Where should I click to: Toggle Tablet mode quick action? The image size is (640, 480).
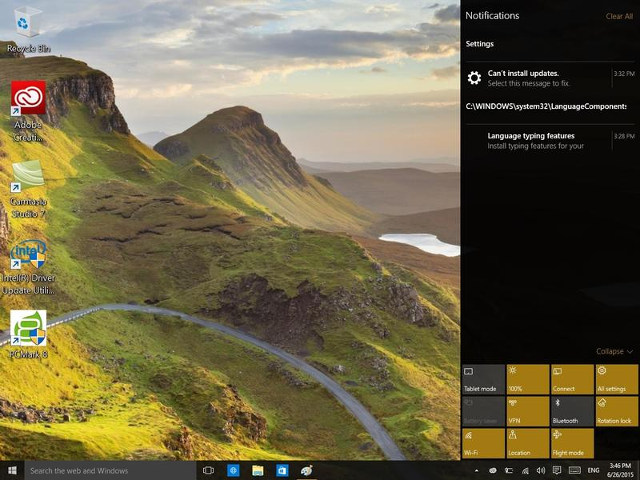point(483,379)
